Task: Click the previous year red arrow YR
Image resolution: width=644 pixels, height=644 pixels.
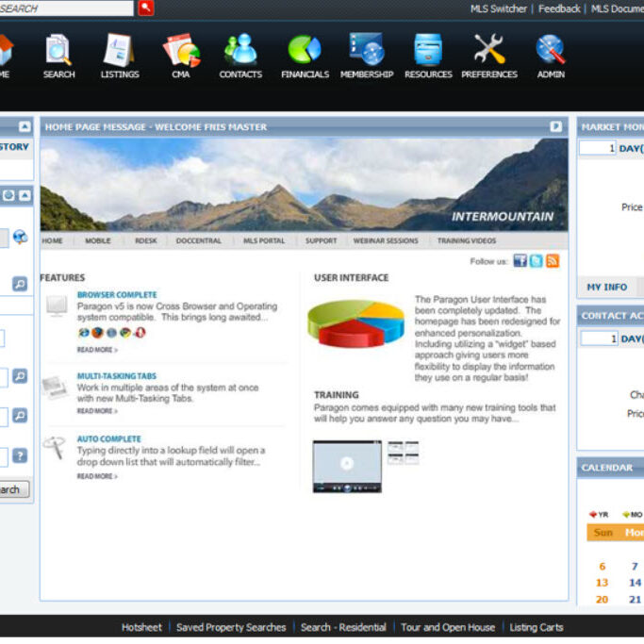Action: pos(599,515)
